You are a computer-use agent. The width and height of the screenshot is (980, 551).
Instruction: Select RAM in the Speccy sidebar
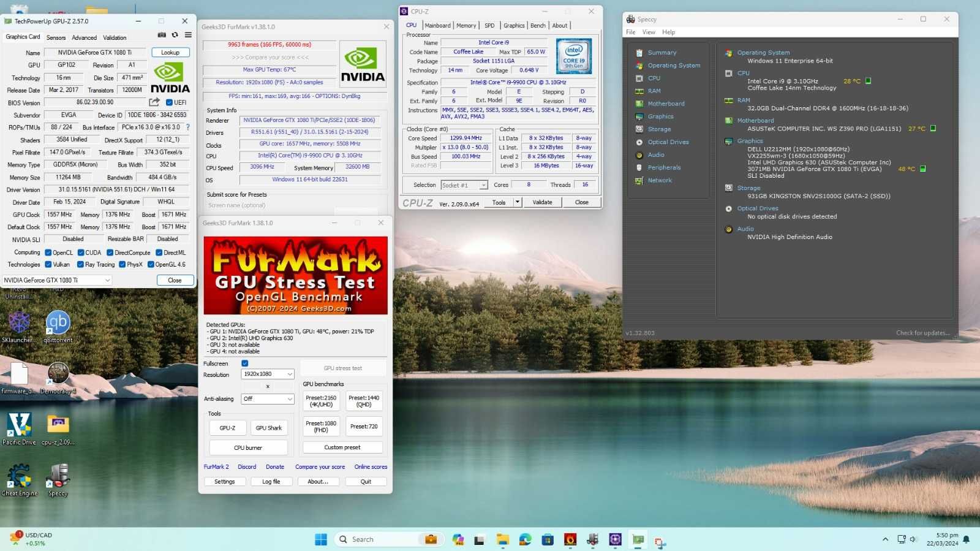click(x=654, y=91)
